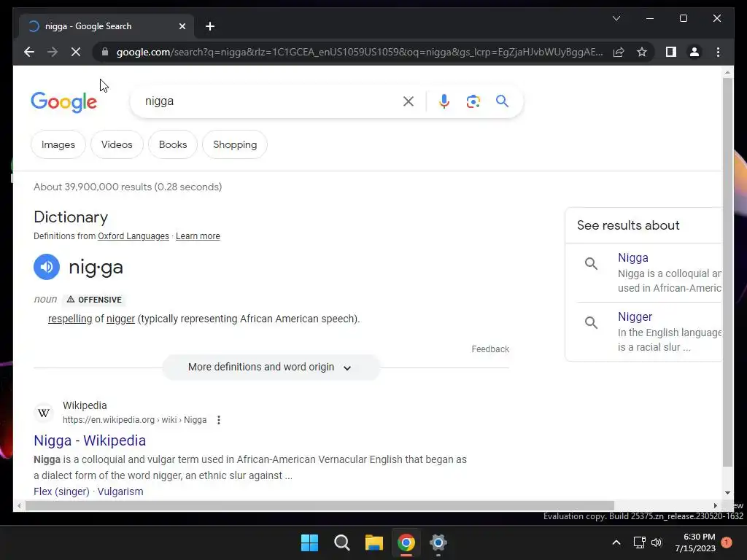Screen dimensions: 747x560
Task: Share this page from address bar
Action: tap(619, 52)
